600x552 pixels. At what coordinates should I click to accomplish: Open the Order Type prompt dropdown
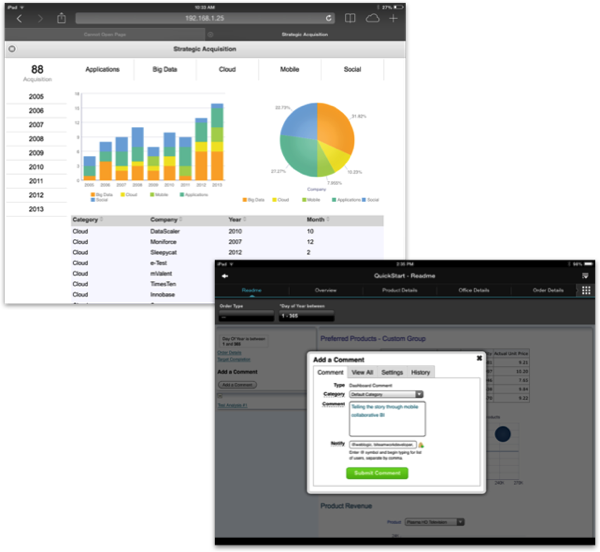tap(246, 316)
